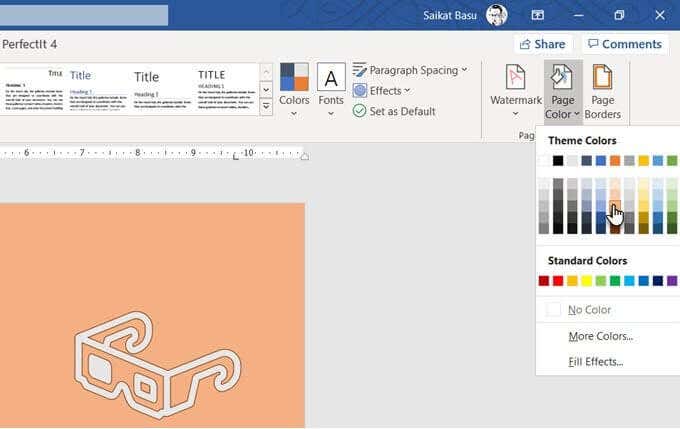Pick the black theme color swatch

click(558, 161)
